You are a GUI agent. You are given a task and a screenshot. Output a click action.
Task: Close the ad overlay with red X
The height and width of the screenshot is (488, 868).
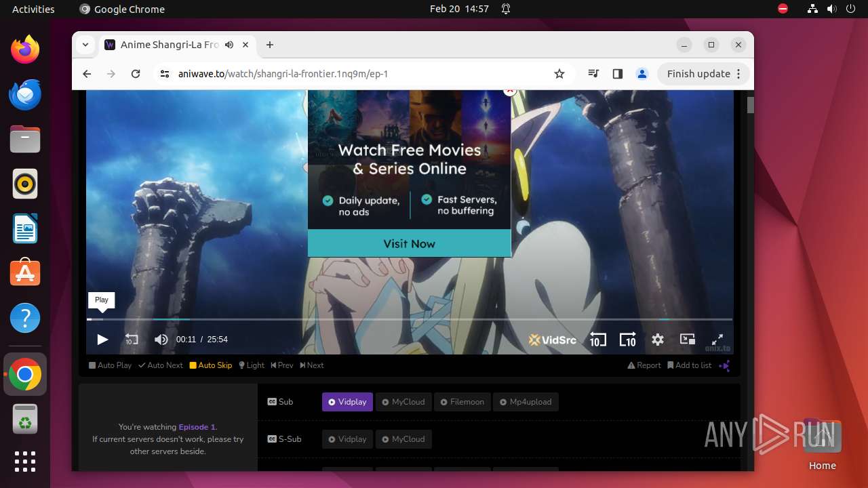pos(510,91)
